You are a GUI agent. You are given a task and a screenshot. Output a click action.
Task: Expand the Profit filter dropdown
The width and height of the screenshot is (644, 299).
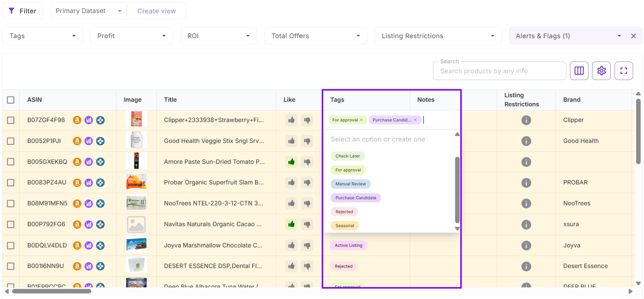point(132,36)
